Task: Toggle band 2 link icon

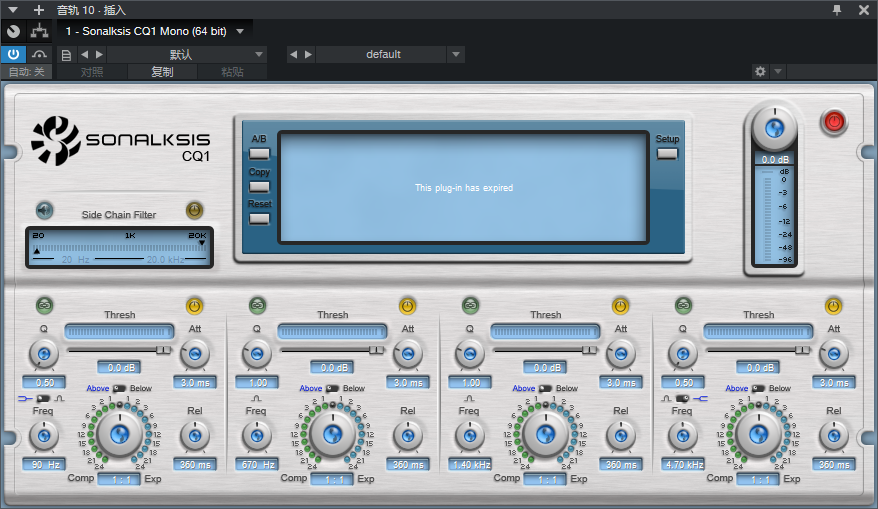Action: 257,306
